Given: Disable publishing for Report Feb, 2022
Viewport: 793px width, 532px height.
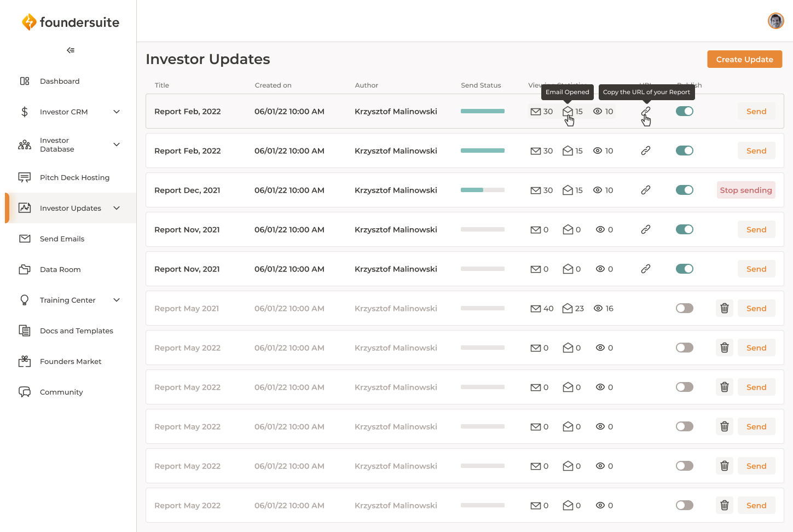Looking at the screenshot, I should click(684, 111).
